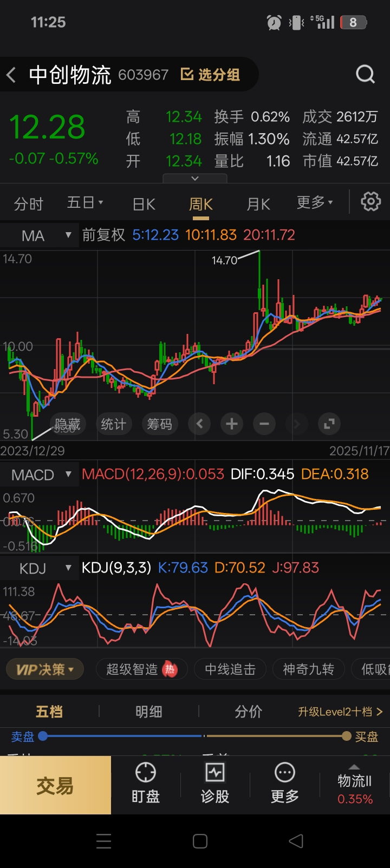Click the 买盘 slider endpoint
The image size is (390, 868).
click(x=347, y=736)
